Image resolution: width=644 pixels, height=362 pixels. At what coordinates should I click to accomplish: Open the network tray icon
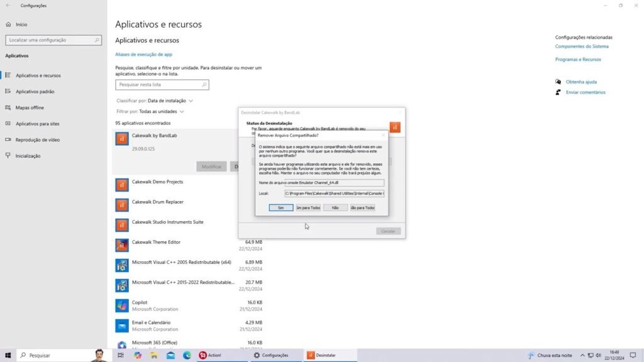pyautogui.click(x=591, y=356)
